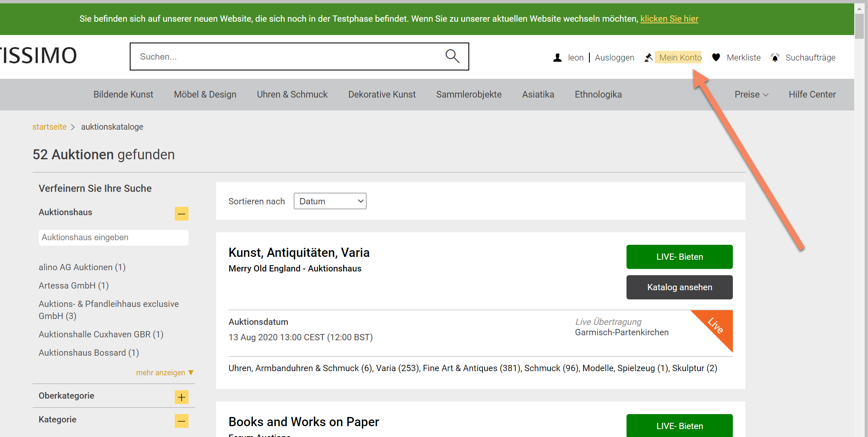Open the Sortieren nach Datum dropdown
Screen dimensions: 868x437
330,201
